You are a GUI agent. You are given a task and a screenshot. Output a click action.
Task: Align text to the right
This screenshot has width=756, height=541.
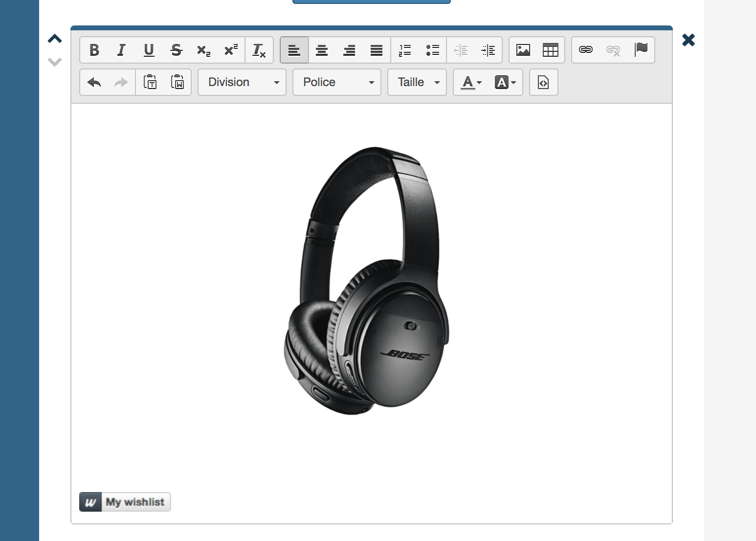click(349, 50)
